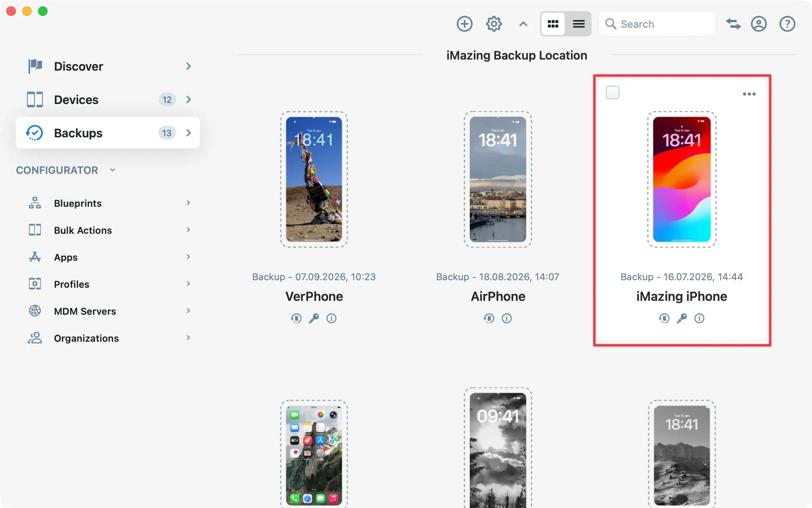Expand the Devices chevron

pos(189,100)
